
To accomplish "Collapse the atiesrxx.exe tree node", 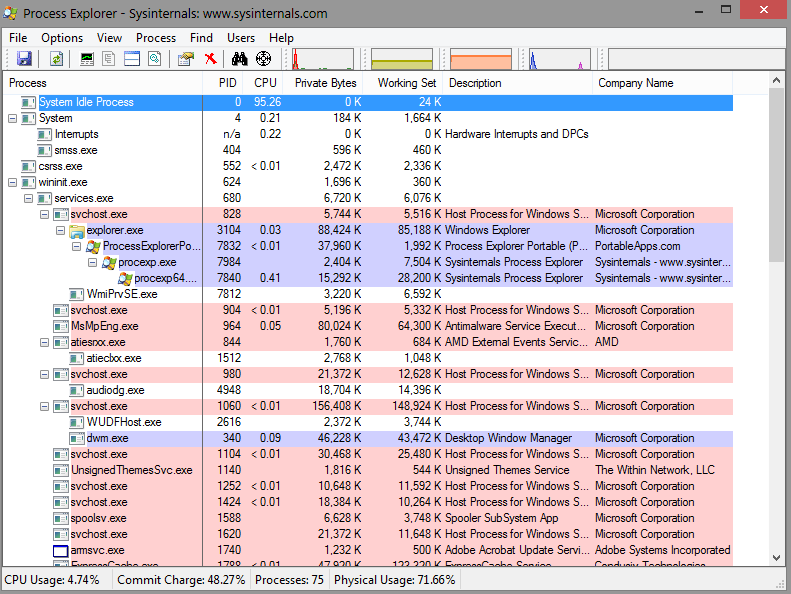I will click(44, 343).
